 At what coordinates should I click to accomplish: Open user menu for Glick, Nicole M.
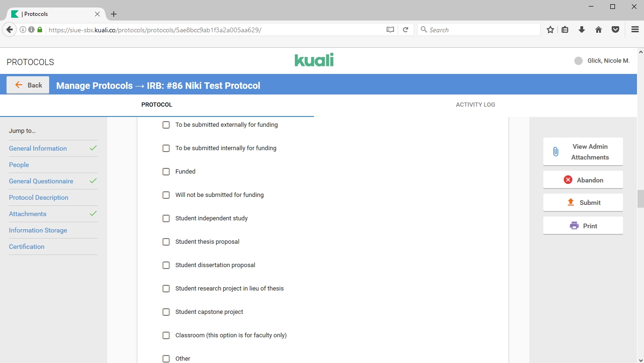click(x=602, y=61)
